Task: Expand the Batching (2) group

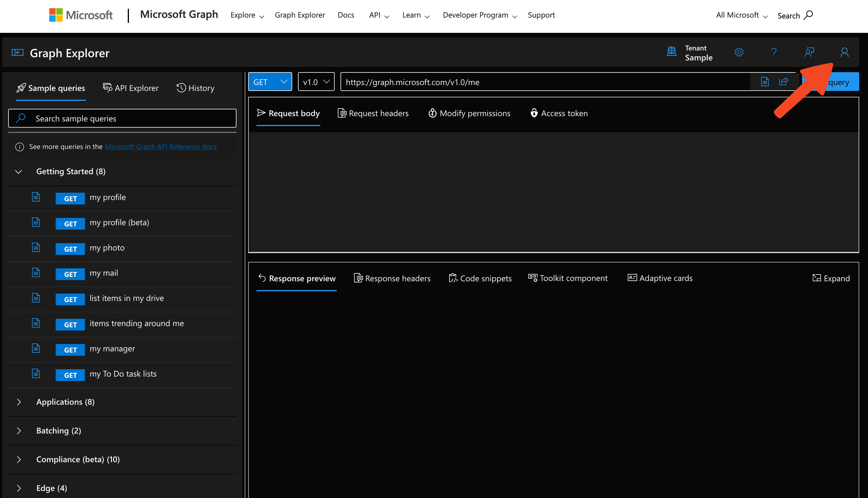Action: coord(19,431)
